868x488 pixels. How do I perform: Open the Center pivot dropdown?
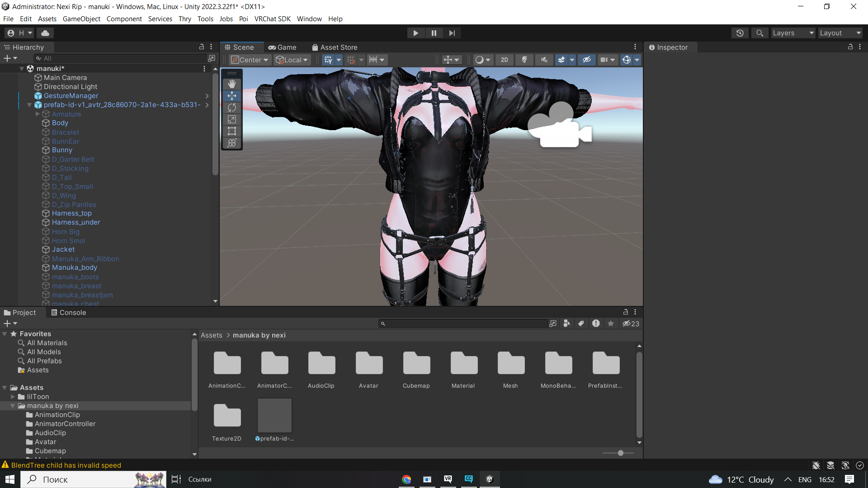(250, 60)
